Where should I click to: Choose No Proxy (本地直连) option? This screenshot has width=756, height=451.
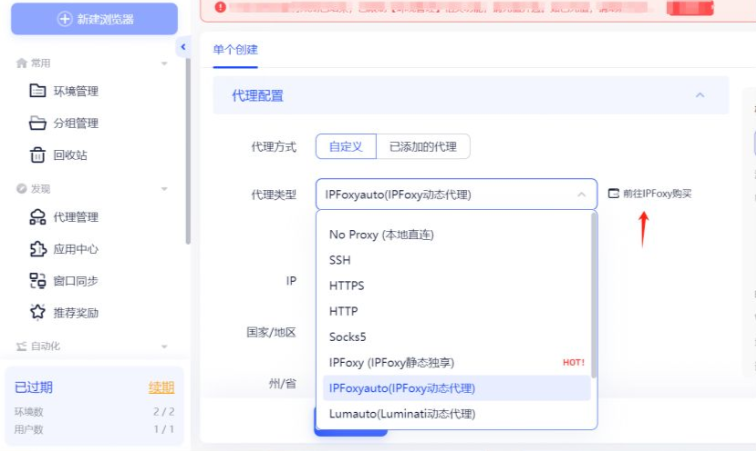(457, 235)
